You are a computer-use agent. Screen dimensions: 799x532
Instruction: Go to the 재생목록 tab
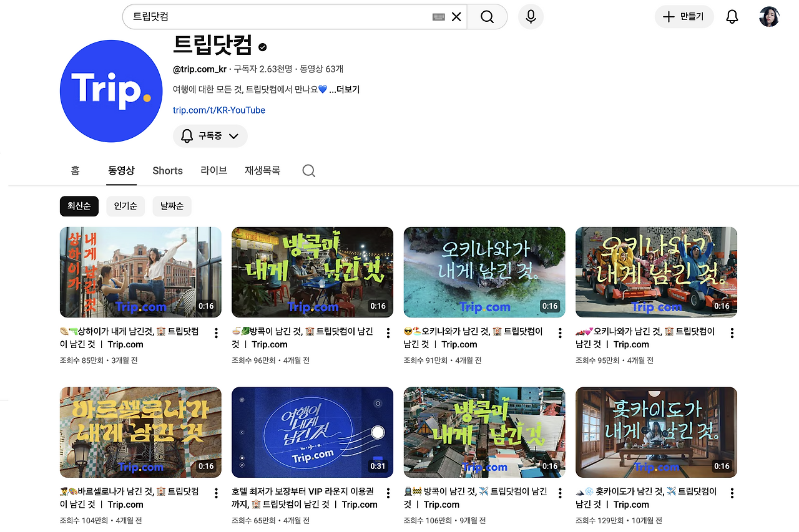(x=262, y=170)
